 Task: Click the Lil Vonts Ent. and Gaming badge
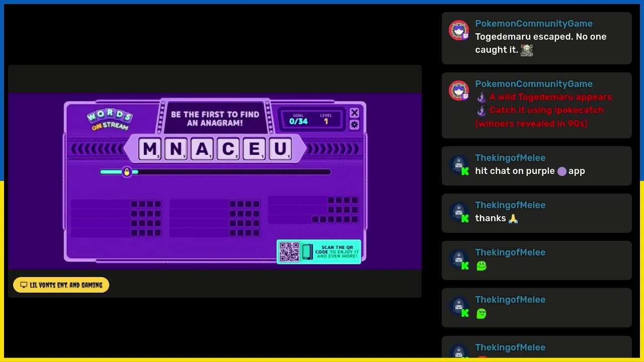pos(61,285)
